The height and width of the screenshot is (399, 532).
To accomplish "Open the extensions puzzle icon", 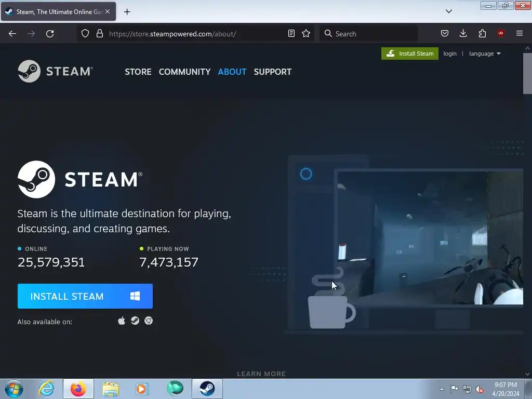I will (482, 33).
